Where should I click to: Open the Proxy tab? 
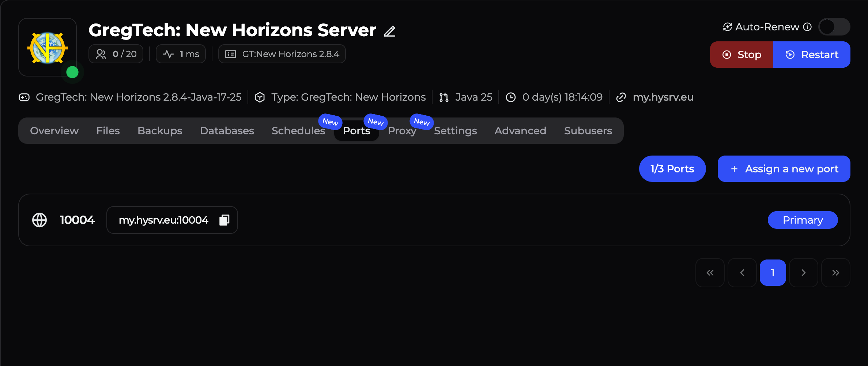(x=402, y=131)
